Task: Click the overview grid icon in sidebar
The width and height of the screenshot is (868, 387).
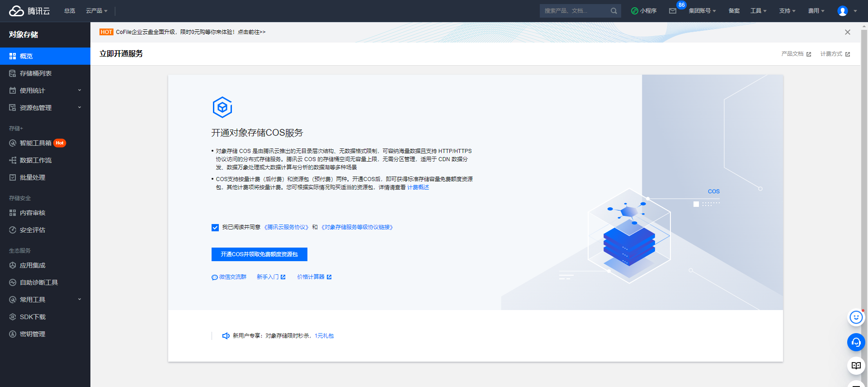Action: click(13, 56)
